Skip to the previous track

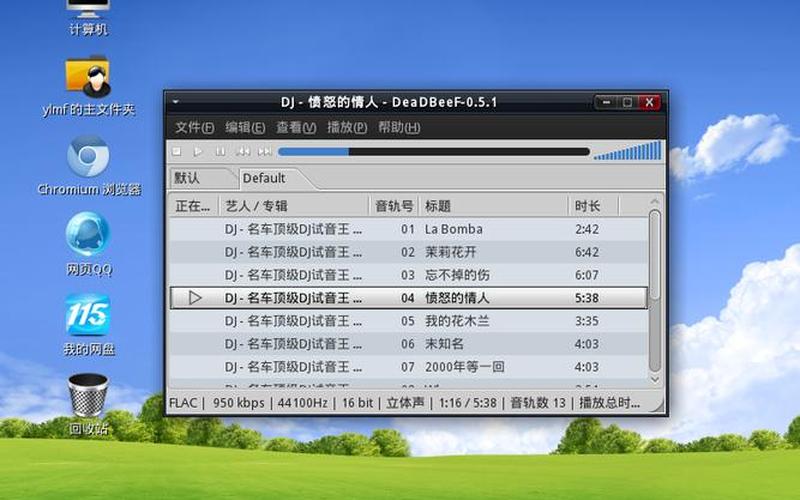coord(243,152)
